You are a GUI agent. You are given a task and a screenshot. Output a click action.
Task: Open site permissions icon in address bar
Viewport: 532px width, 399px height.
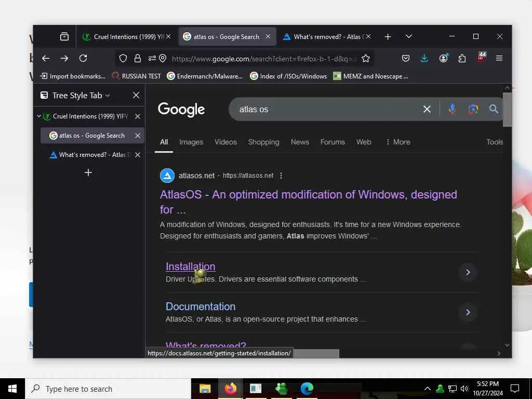point(152,58)
